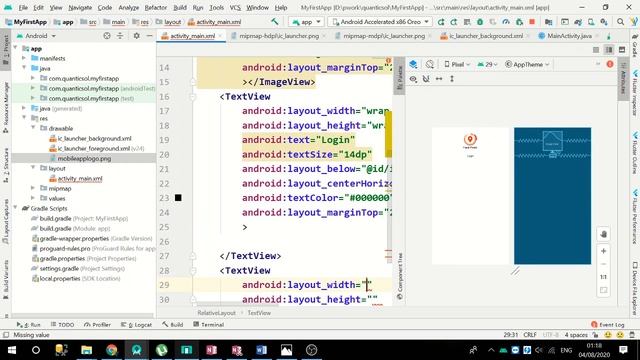Viewport: 640px width, 360px height.
Task: Hide the Project panel with minus icon
Action: pyautogui.click(x=149, y=36)
